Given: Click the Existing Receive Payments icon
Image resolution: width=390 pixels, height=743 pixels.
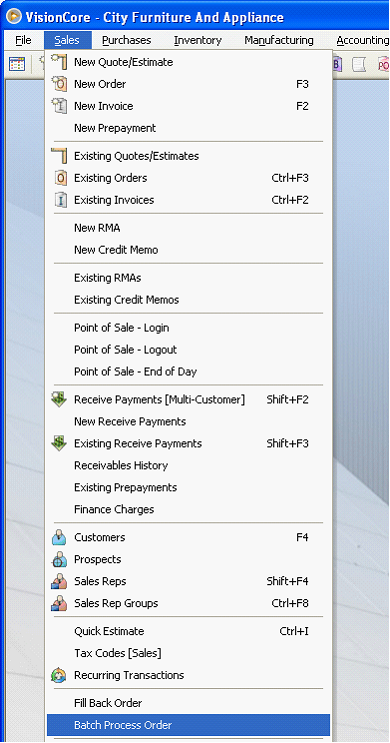Looking at the screenshot, I should coord(59,443).
